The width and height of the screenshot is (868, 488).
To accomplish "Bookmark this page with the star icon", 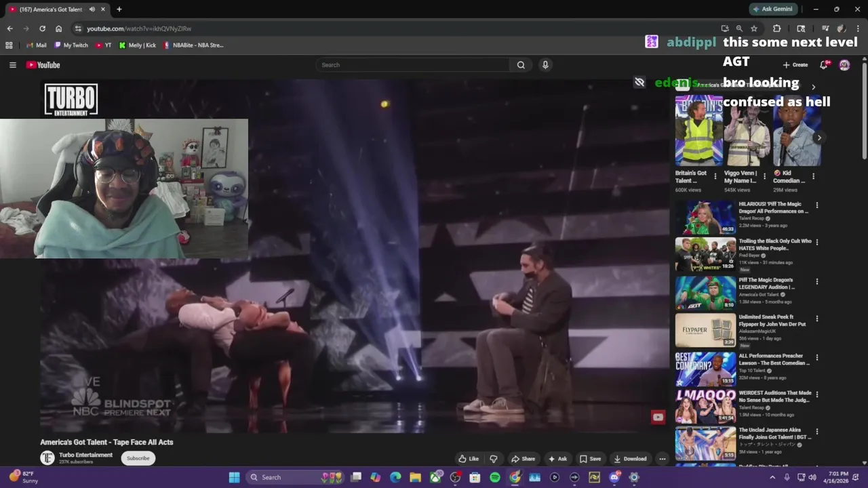I will pyautogui.click(x=753, y=28).
